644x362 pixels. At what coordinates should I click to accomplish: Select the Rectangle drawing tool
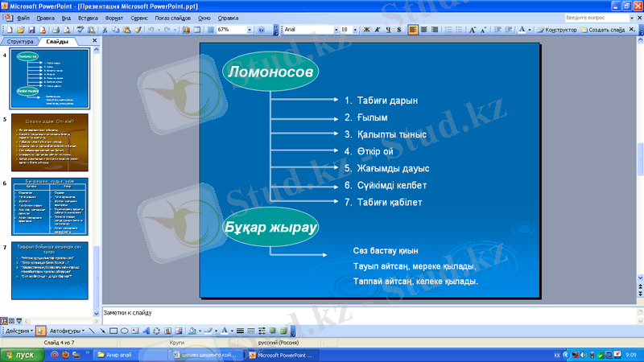pos(114,331)
